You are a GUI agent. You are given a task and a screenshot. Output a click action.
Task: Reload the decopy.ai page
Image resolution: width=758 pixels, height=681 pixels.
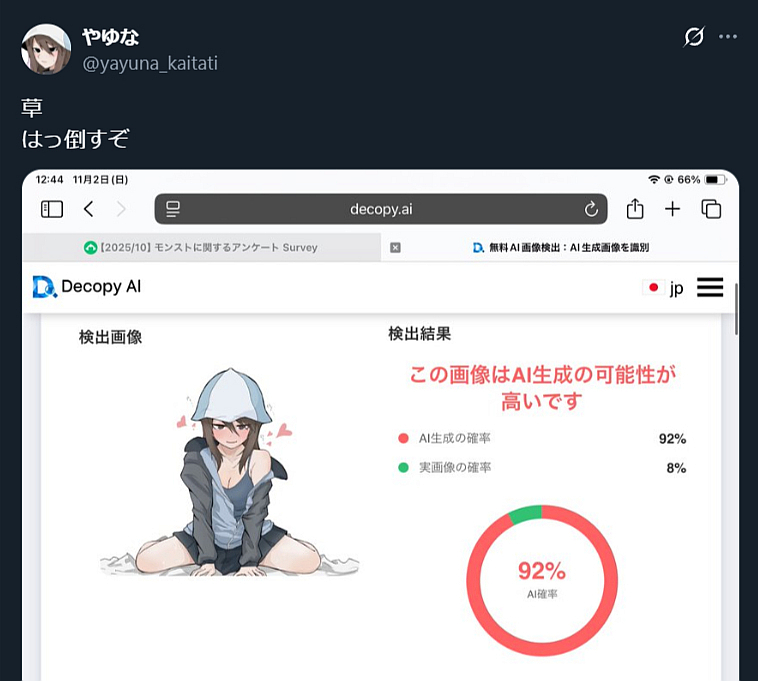pyautogui.click(x=591, y=209)
